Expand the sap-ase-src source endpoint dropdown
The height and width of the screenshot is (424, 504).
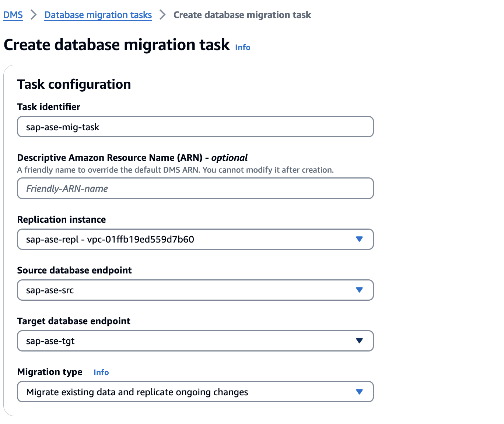click(184, 290)
